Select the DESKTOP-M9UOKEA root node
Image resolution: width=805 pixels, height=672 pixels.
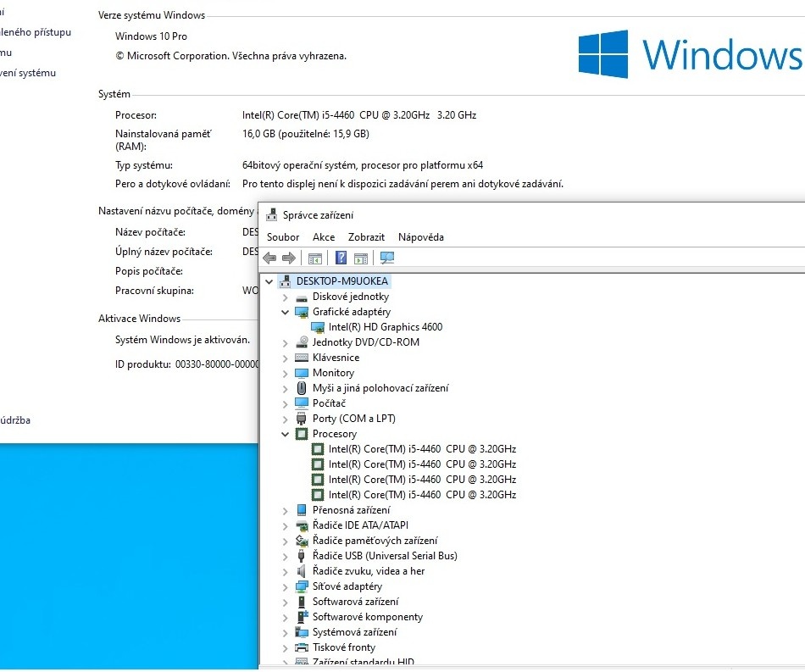[x=341, y=281]
